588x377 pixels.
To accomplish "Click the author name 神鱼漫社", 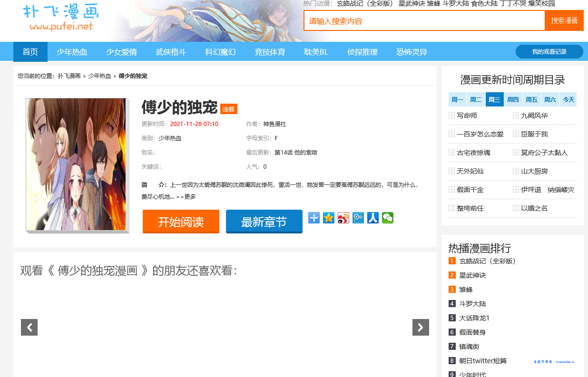I will pyautogui.click(x=274, y=124).
